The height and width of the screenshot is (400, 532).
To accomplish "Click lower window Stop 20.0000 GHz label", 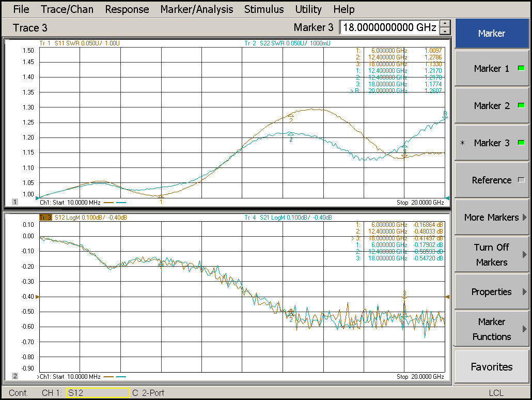I will [420, 377].
